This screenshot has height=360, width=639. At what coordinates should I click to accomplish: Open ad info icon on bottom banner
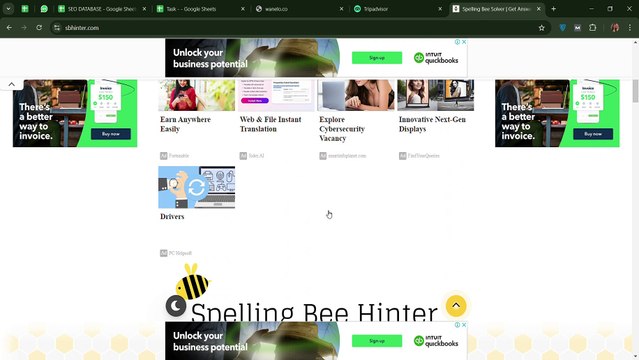[457, 325]
